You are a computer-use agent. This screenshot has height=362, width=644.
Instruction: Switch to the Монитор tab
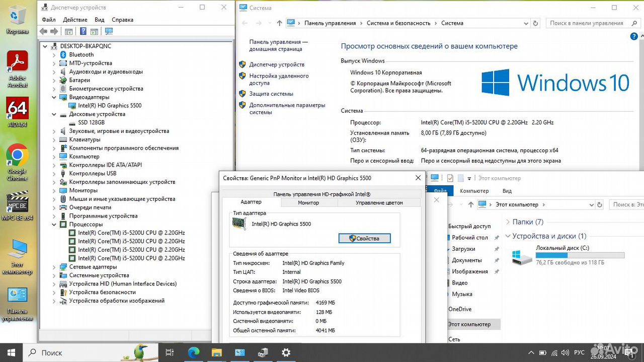coord(308,202)
